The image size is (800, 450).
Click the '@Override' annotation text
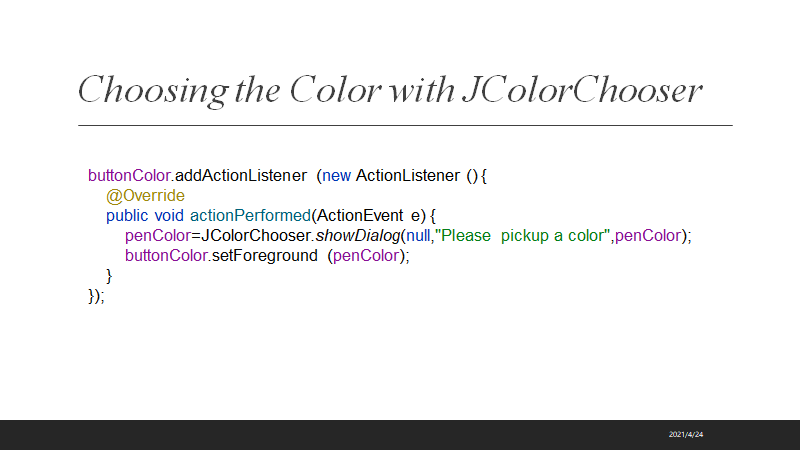click(145, 196)
